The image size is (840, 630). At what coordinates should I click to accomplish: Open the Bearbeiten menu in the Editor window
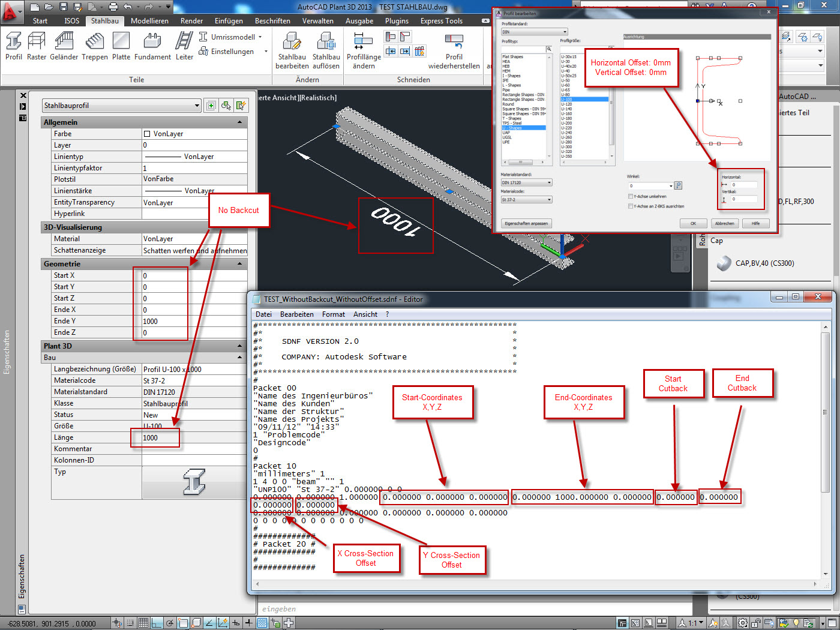(297, 314)
